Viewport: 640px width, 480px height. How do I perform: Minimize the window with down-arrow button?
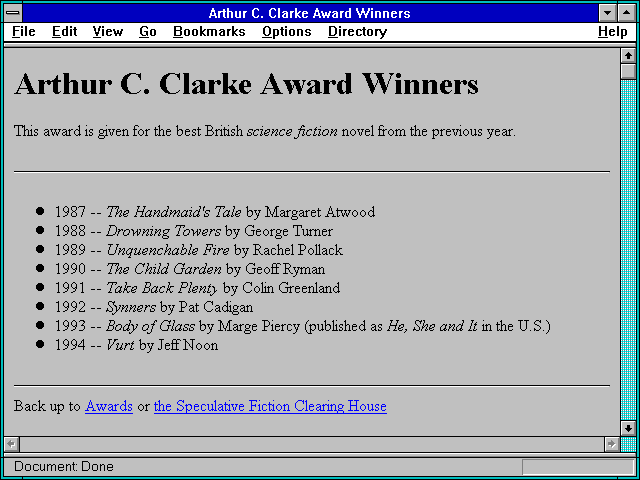pos(608,13)
